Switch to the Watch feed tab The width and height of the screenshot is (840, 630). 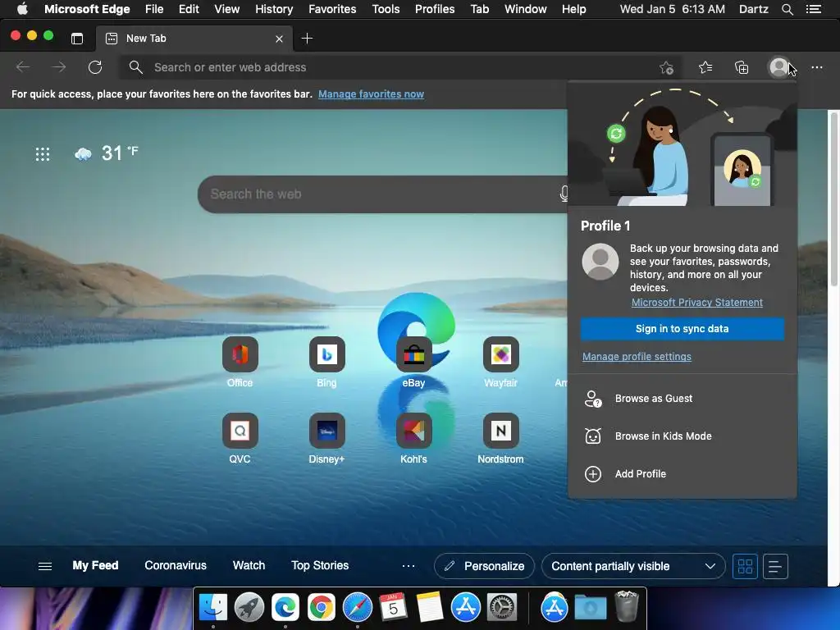click(249, 566)
